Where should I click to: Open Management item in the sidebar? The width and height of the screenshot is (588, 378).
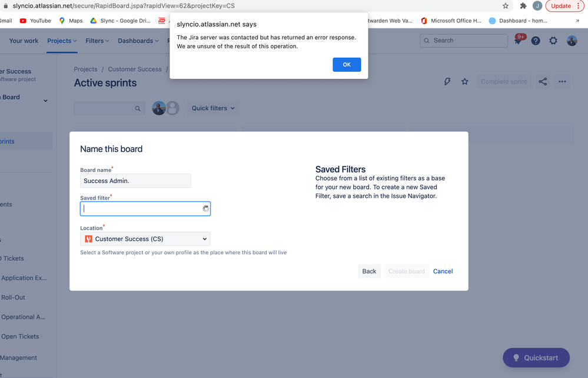pyautogui.click(x=18, y=358)
